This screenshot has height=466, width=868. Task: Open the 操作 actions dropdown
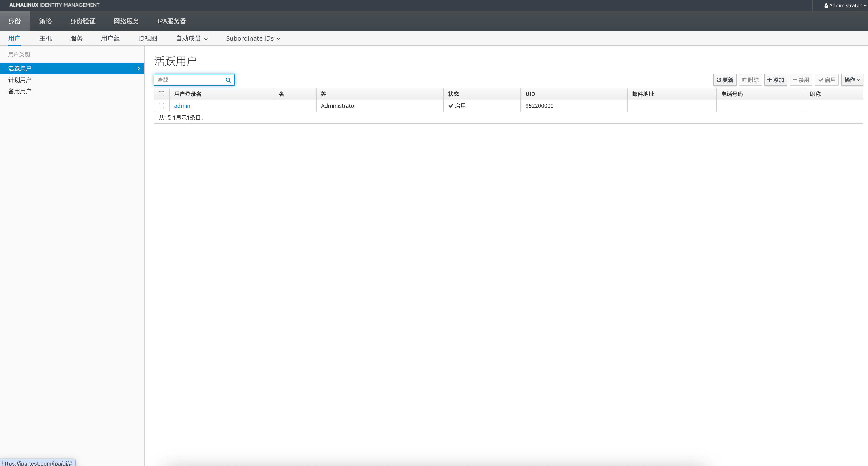point(852,80)
